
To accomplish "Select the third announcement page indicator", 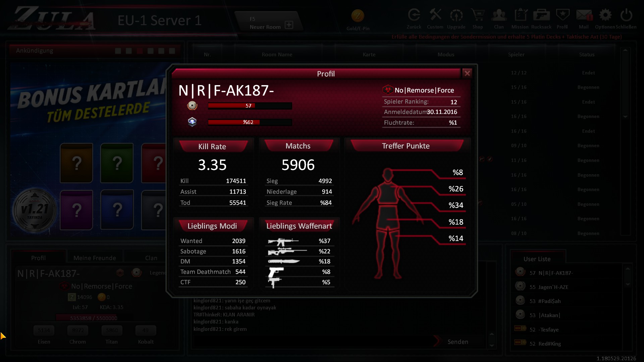I will 140,51.
